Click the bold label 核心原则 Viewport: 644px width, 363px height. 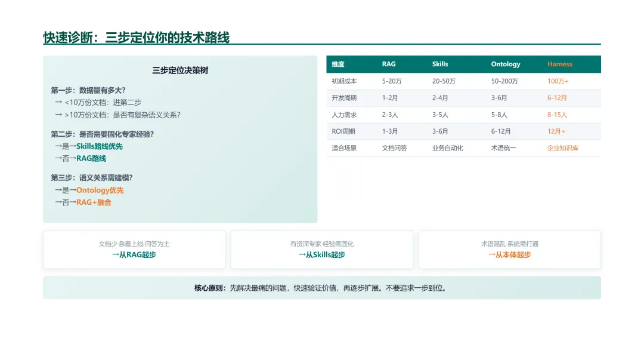pyautogui.click(x=208, y=288)
